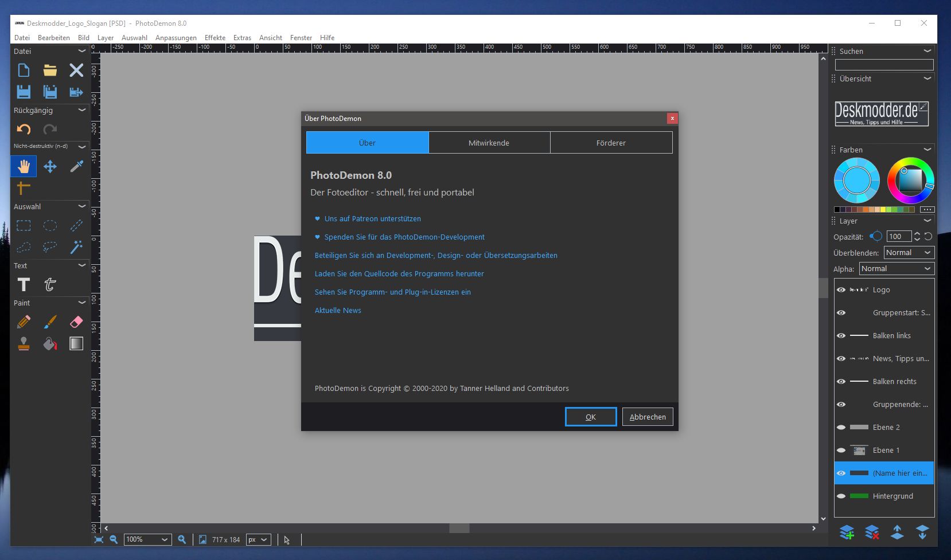The image size is (951, 560).
Task: Select the Typography text tool
Action: click(50, 284)
